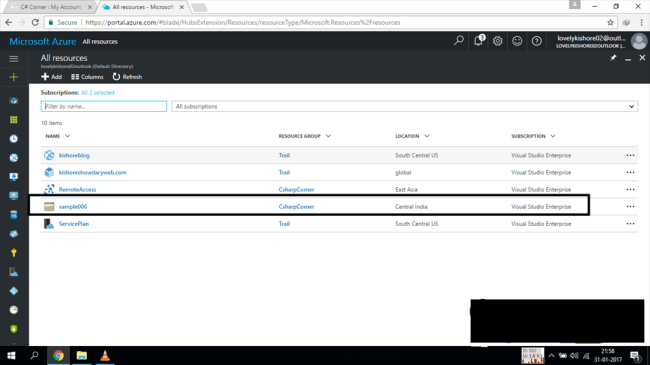Open the Azure portal hamburger menu

14,58
